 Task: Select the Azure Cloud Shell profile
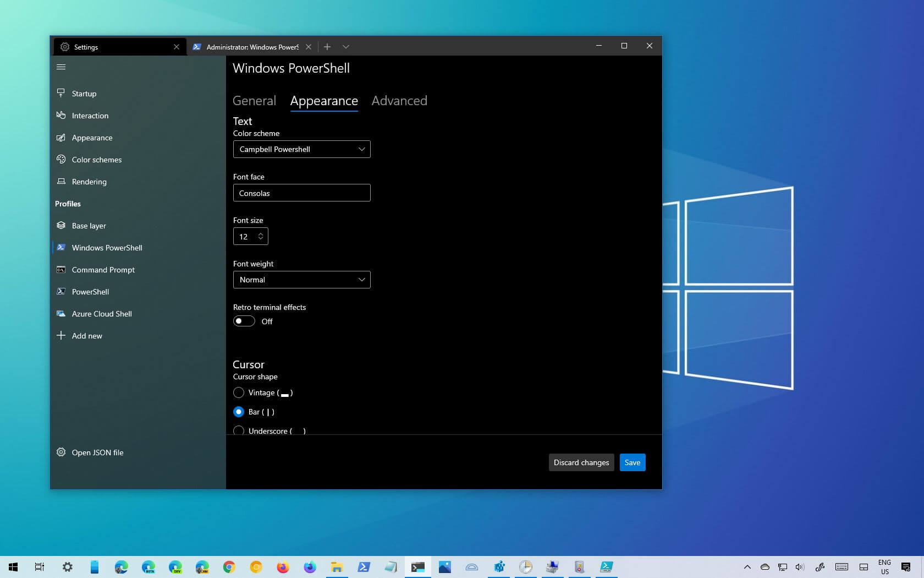(x=137, y=314)
